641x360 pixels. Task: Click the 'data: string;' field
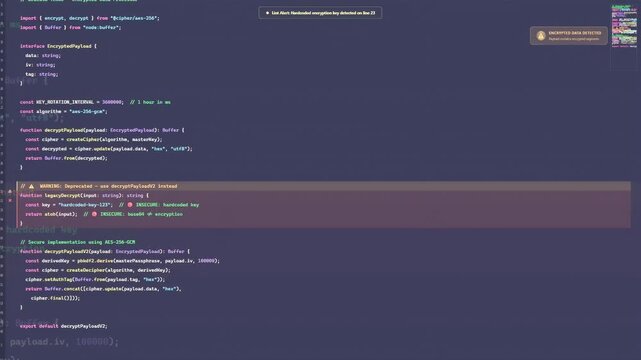[x=43, y=56]
